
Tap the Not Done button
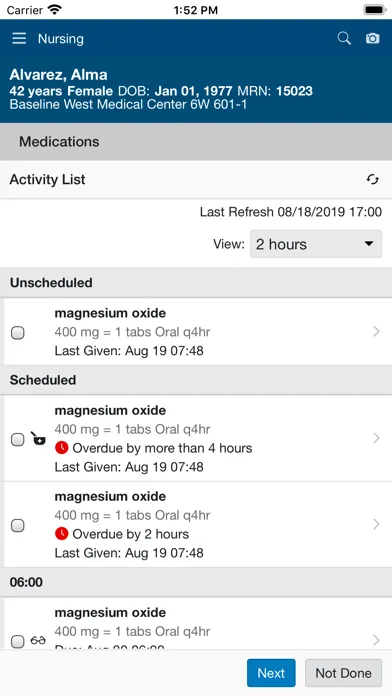point(343,673)
